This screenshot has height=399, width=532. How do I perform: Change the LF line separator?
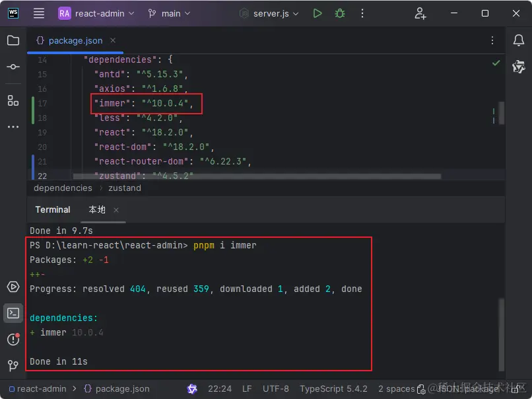point(247,389)
